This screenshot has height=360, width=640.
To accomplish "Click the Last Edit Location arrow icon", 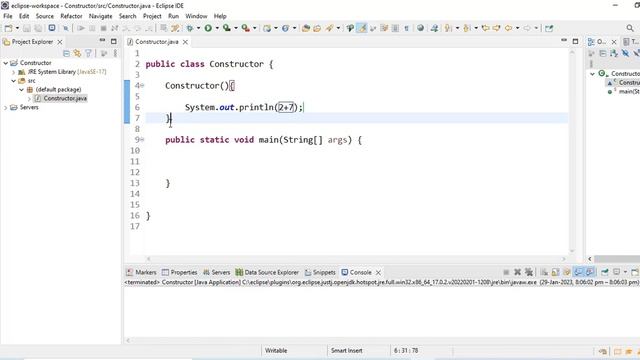I will [x=485, y=28].
